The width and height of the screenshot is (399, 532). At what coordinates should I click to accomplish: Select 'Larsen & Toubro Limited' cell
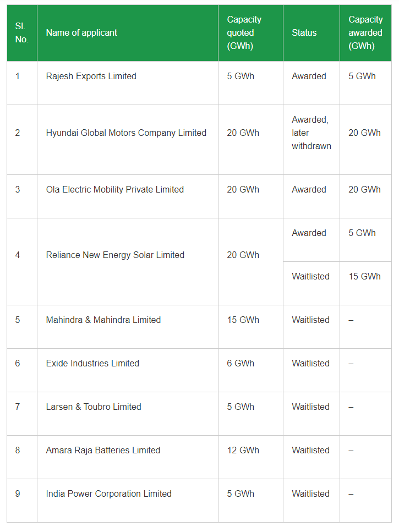[x=94, y=407]
